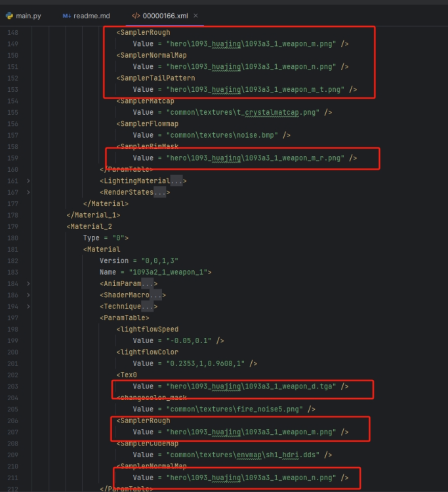Screen dimensions: 448x492
Task: Expand the ShaderMacro fold arrow in gutter
Action: coord(28,295)
